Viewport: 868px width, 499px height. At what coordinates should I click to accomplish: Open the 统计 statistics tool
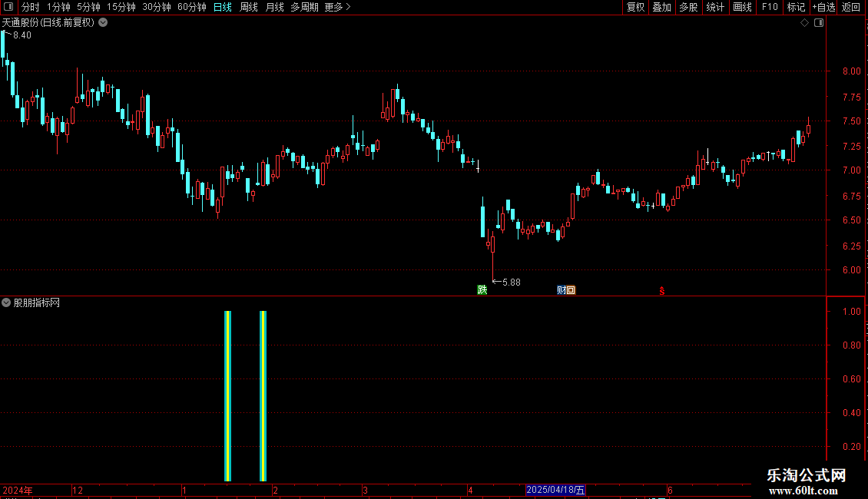point(715,7)
